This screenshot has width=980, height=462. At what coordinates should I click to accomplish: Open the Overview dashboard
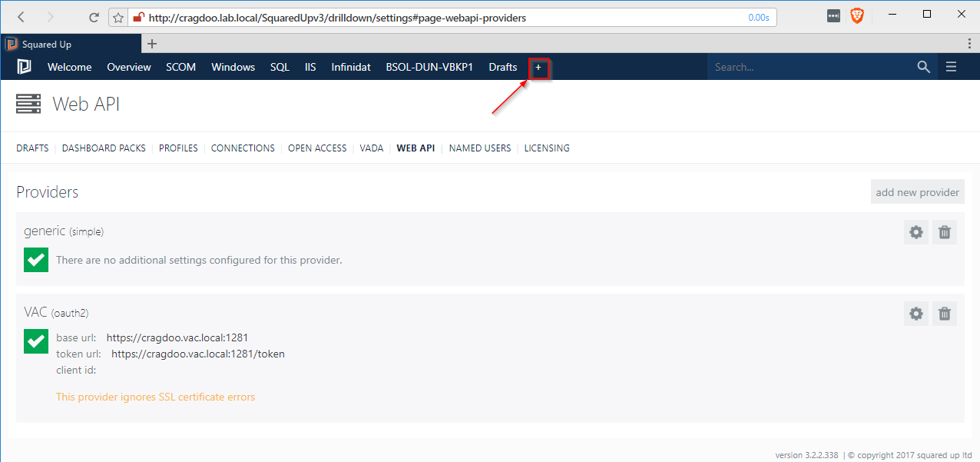pyautogui.click(x=129, y=67)
